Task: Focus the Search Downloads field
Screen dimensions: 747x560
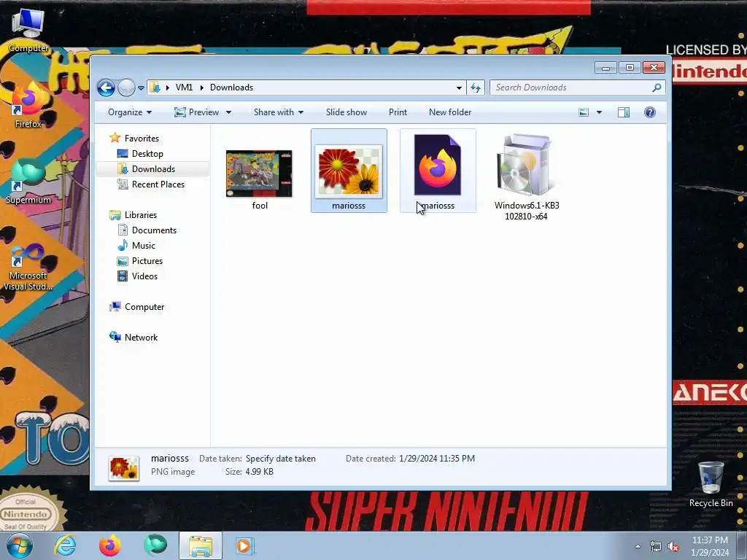Action: pyautogui.click(x=578, y=87)
